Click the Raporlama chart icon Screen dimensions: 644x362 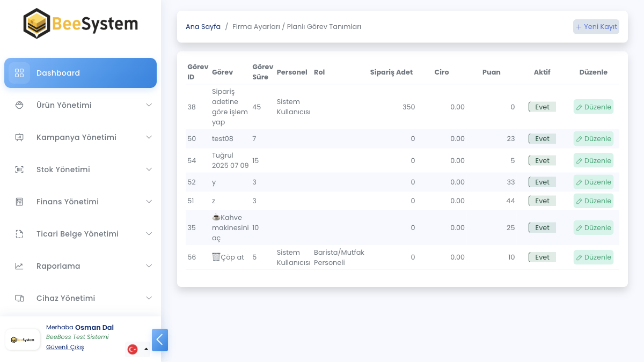[x=19, y=266]
